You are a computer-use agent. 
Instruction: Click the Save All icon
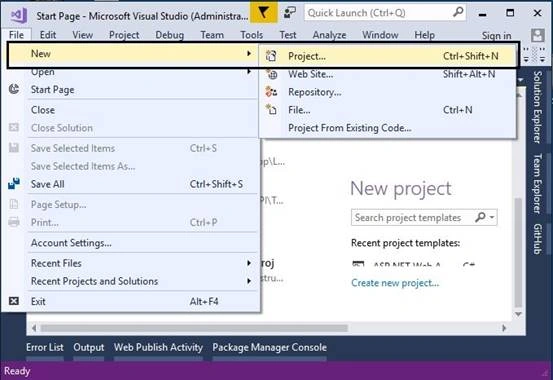coord(14,183)
